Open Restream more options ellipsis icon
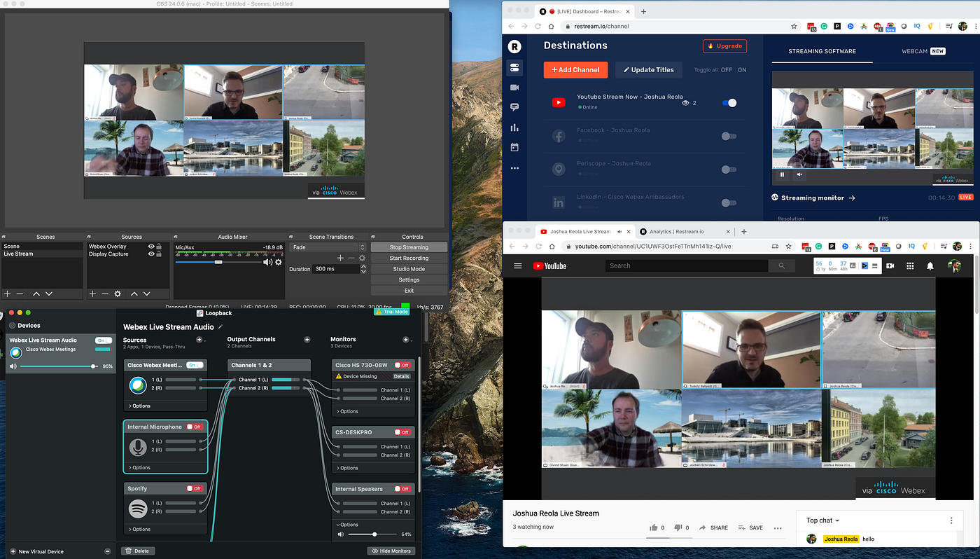Image resolution: width=980 pixels, height=559 pixels. point(514,168)
